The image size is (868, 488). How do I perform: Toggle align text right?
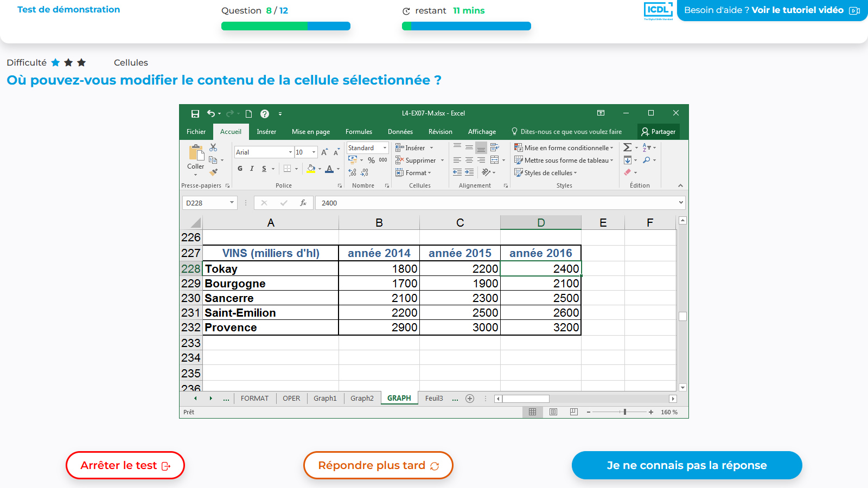(x=481, y=160)
